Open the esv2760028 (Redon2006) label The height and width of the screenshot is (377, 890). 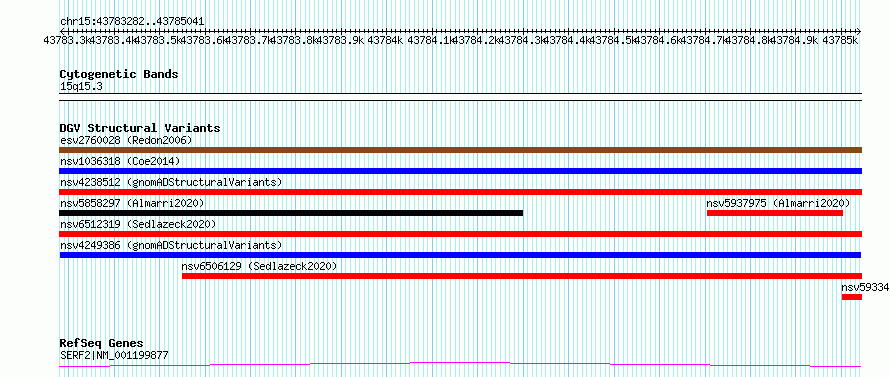pos(126,140)
